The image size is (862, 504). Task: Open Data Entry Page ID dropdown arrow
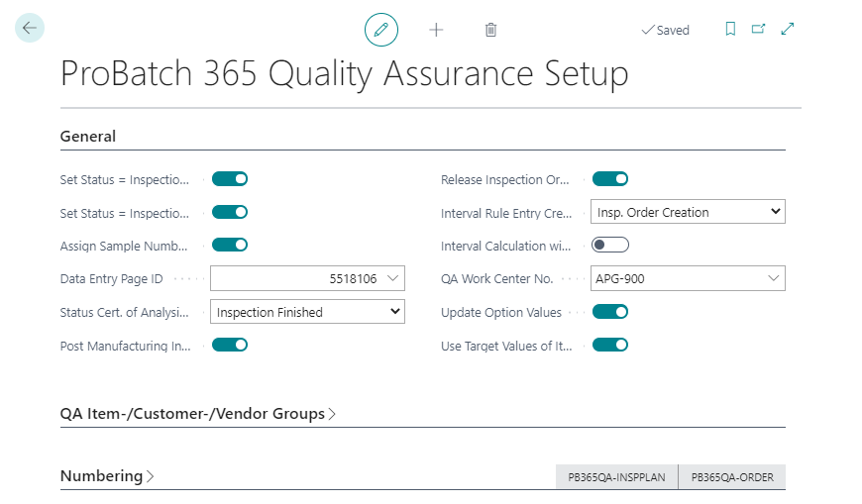point(392,278)
